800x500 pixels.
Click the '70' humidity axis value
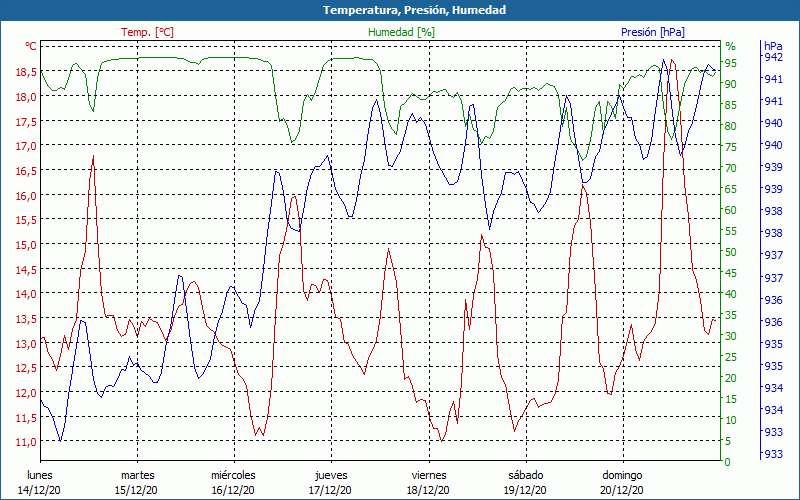click(731, 168)
